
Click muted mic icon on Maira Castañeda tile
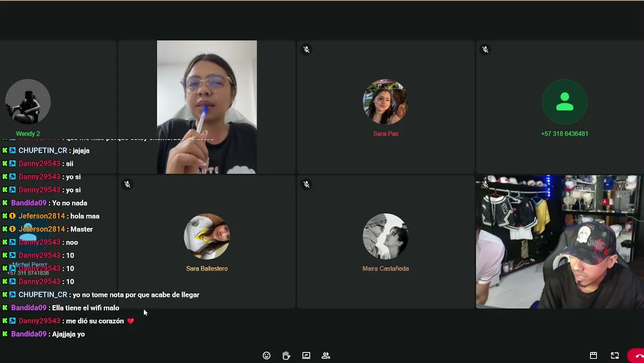click(306, 185)
